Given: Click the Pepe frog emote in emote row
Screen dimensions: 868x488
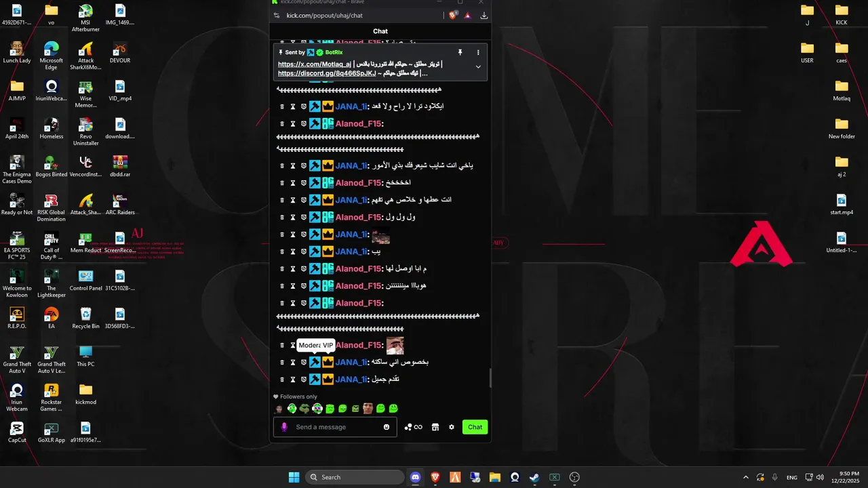Looking at the screenshot, I should point(304,409).
